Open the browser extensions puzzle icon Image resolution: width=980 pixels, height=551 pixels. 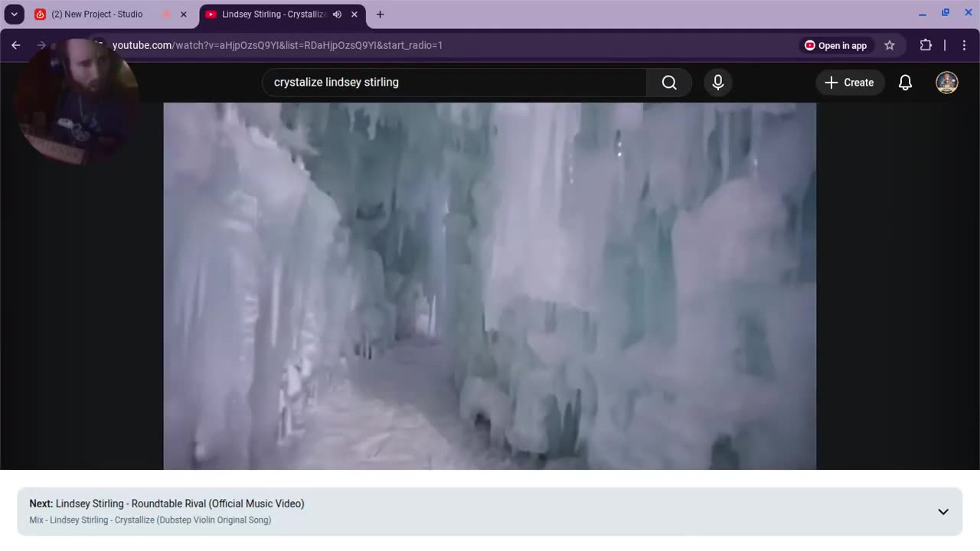(926, 45)
